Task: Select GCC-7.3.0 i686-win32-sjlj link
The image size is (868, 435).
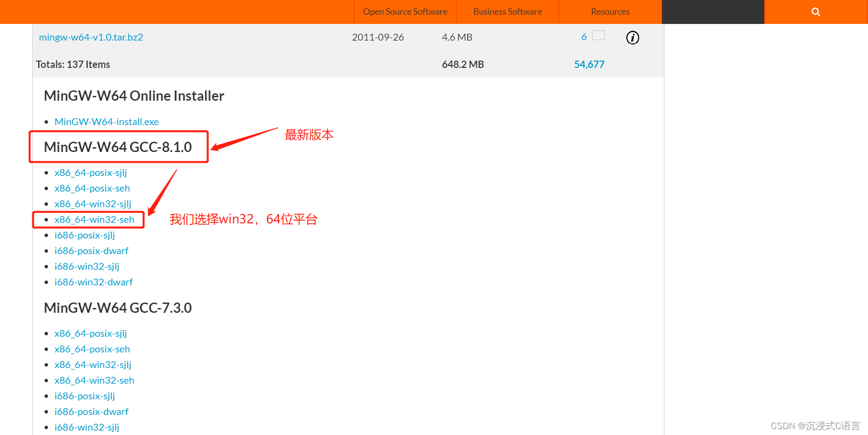Action: [x=87, y=427]
